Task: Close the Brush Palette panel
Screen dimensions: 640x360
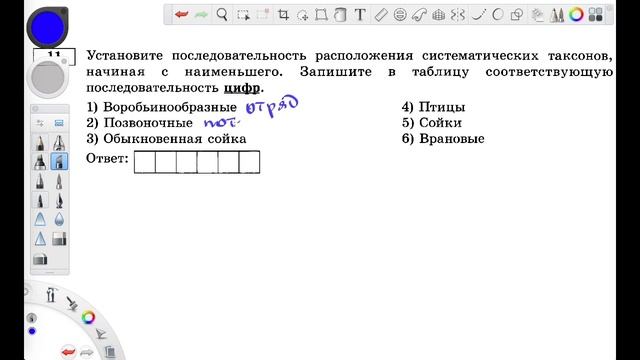Action: (x=35, y=109)
